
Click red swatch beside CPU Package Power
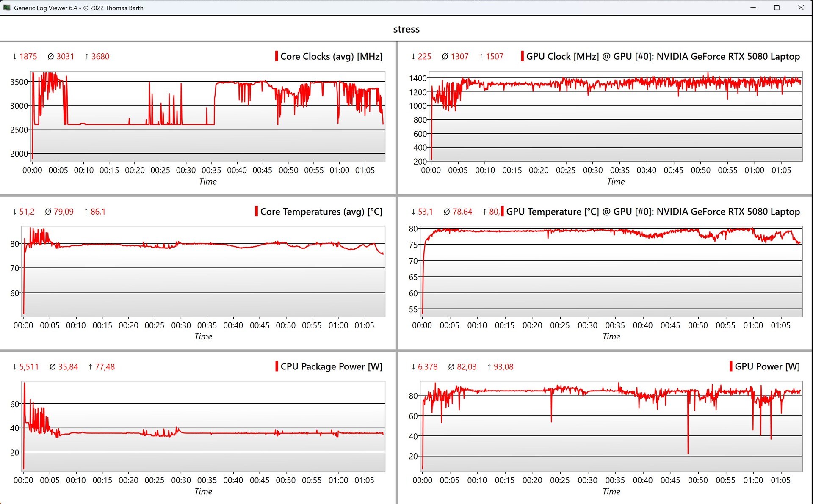[x=277, y=366]
